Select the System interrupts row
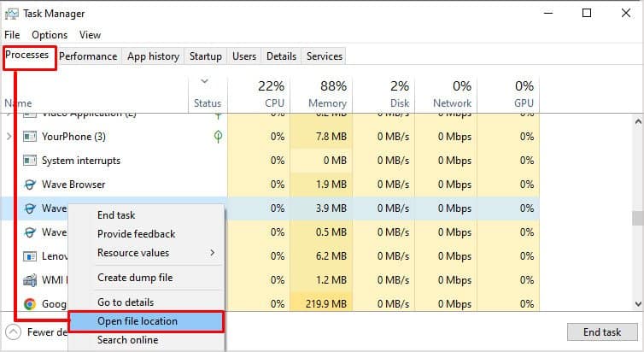This screenshot has width=644, height=352. coord(271,160)
